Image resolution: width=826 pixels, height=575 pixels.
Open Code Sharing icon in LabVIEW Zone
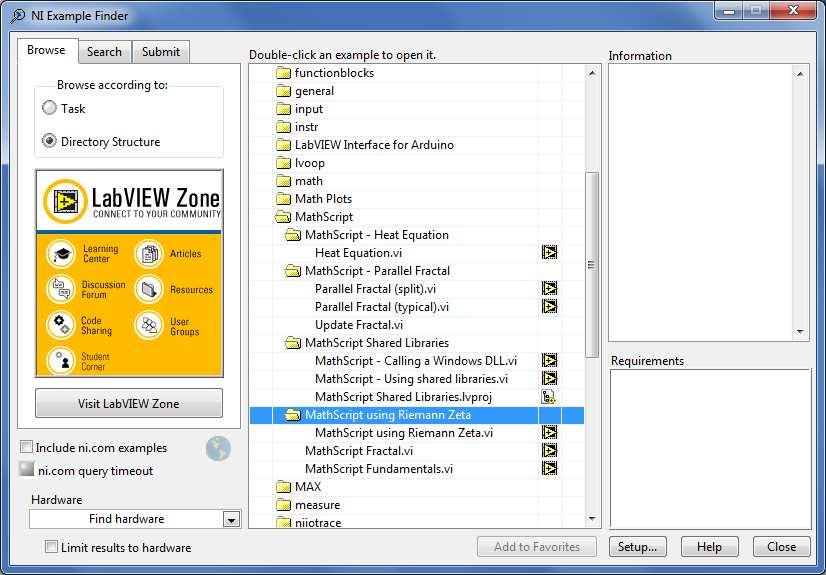61,325
